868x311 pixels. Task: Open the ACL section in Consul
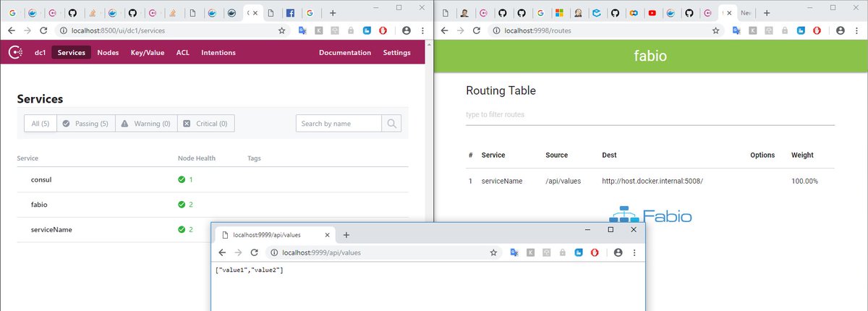click(x=183, y=53)
